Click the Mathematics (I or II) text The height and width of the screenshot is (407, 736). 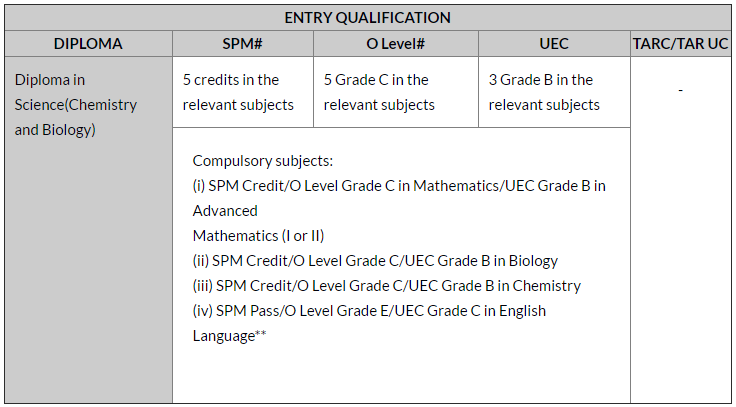(258, 236)
